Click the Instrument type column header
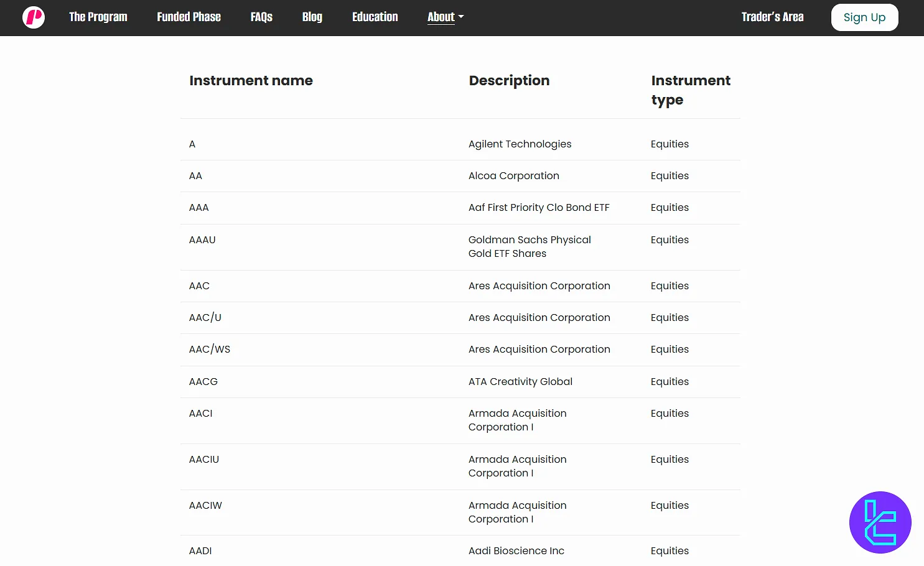This screenshot has width=924, height=566. (x=691, y=90)
